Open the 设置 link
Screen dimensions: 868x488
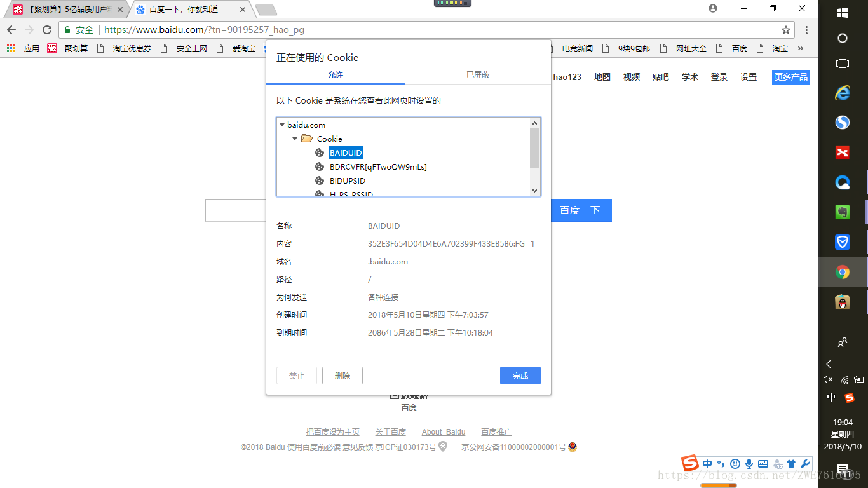click(x=749, y=77)
